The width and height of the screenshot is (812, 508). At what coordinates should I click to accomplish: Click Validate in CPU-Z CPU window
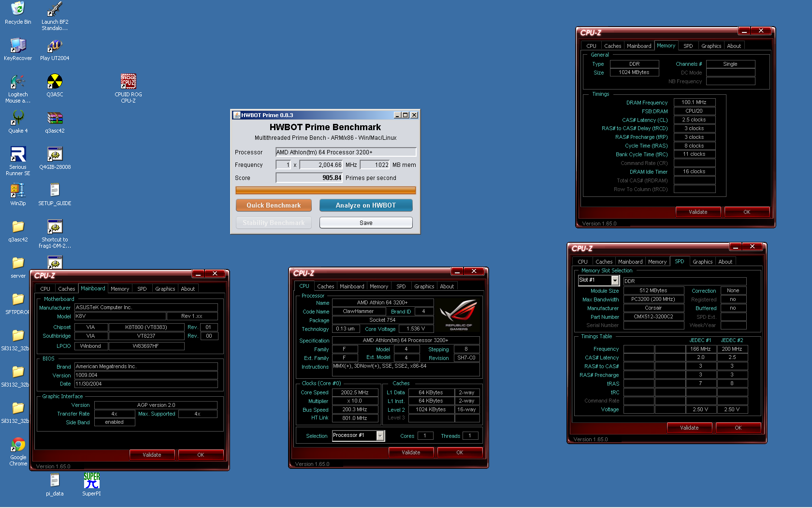point(411,452)
